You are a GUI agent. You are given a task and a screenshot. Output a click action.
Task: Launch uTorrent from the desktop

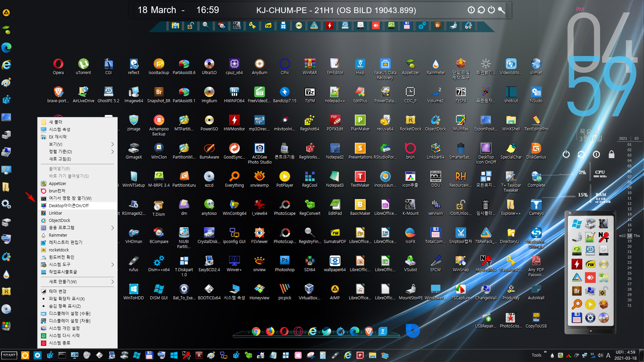click(x=83, y=66)
